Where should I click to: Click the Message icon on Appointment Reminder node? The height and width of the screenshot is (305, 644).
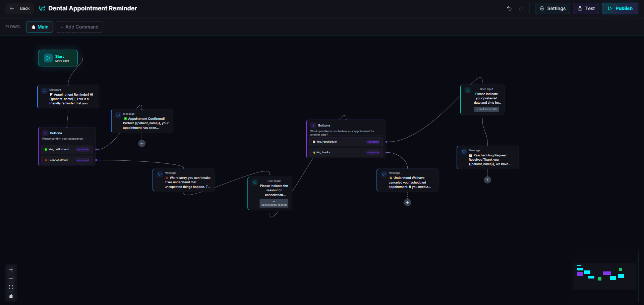coord(45,91)
